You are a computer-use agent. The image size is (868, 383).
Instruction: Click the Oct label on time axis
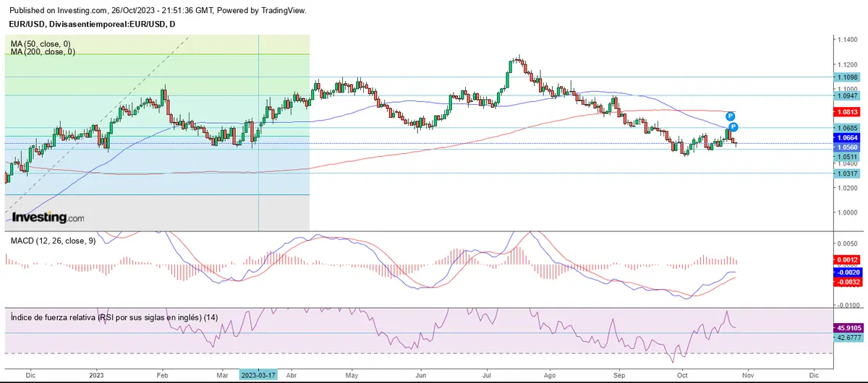coord(682,376)
